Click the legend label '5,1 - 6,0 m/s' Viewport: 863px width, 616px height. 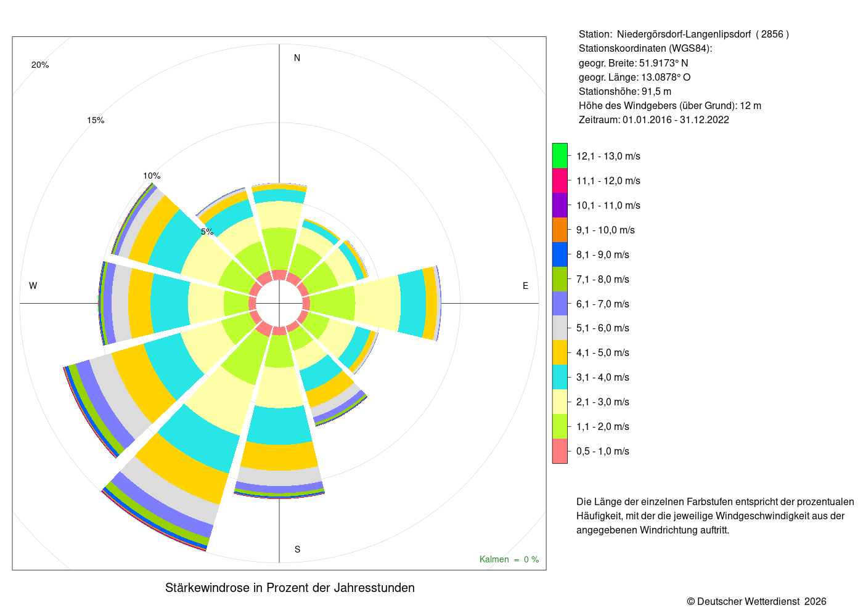click(x=603, y=328)
